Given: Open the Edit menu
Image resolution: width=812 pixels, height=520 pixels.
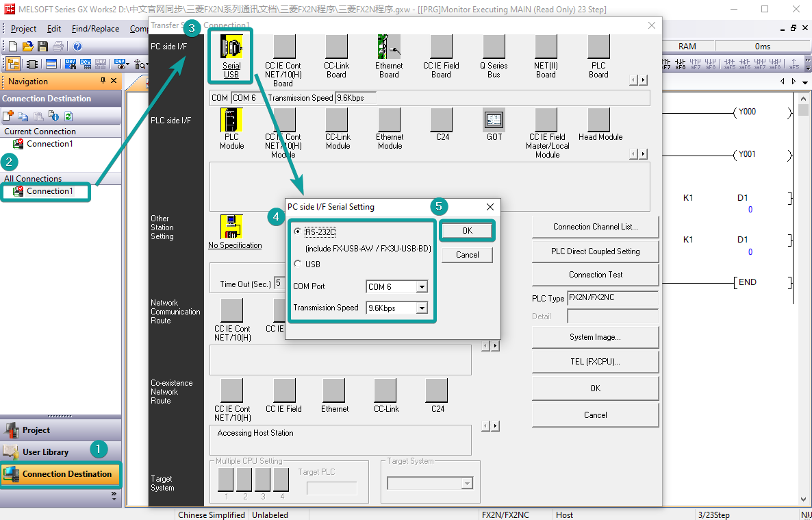Looking at the screenshot, I should pyautogui.click(x=54, y=29).
